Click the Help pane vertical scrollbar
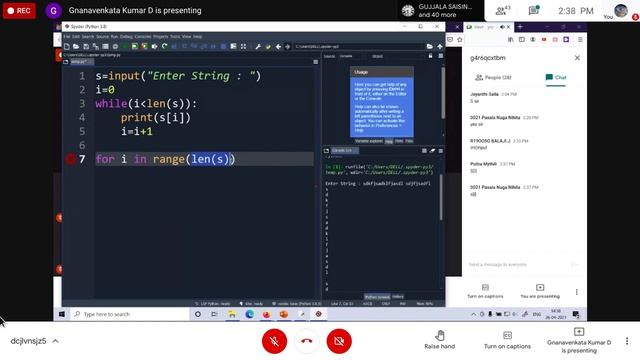 tap(443, 94)
